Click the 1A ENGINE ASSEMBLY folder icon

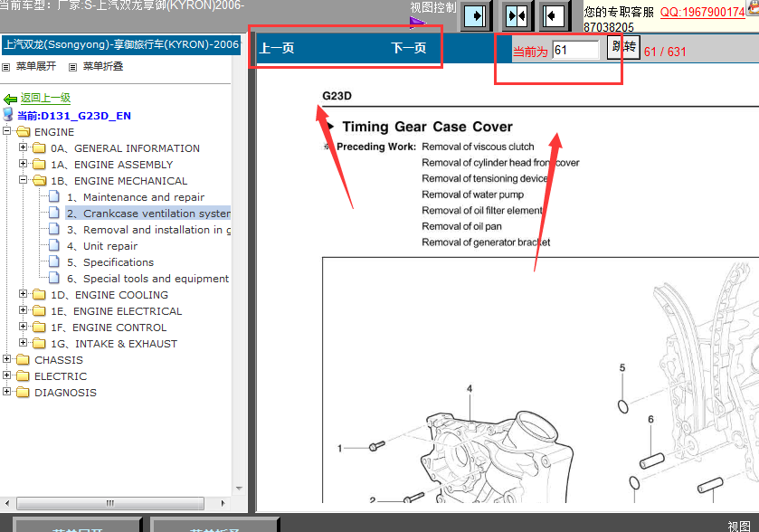[39, 164]
